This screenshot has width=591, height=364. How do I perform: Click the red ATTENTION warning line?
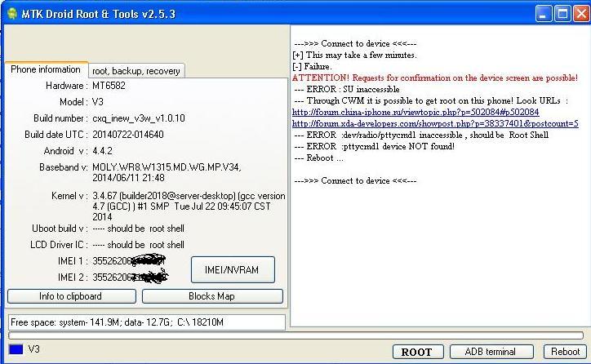click(x=434, y=78)
